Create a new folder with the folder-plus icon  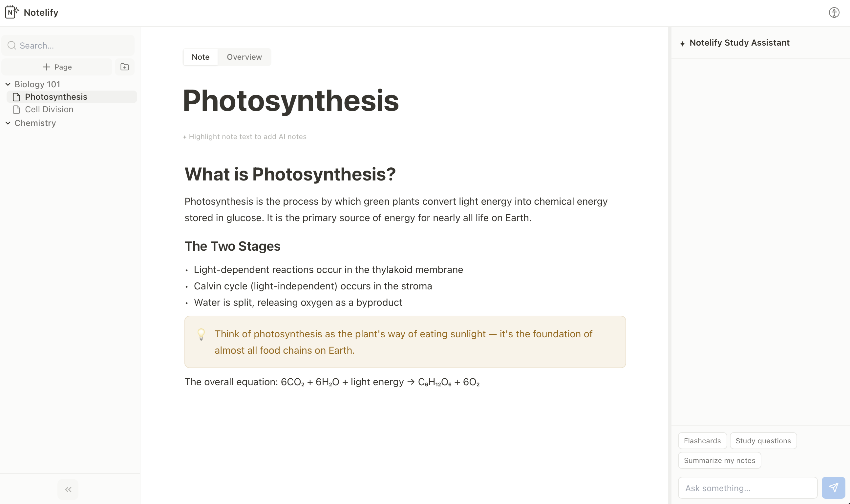[x=125, y=67]
